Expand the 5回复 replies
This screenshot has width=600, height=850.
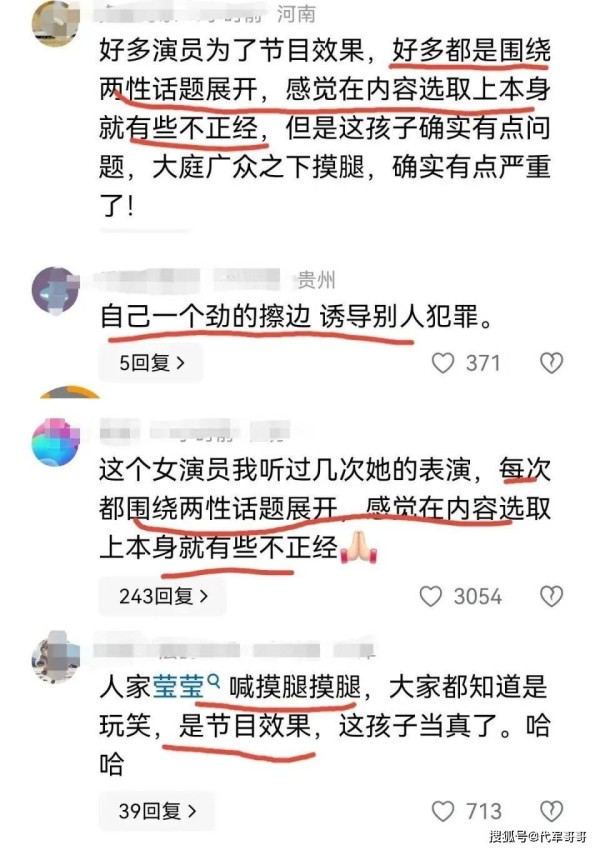(x=151, y=363)
